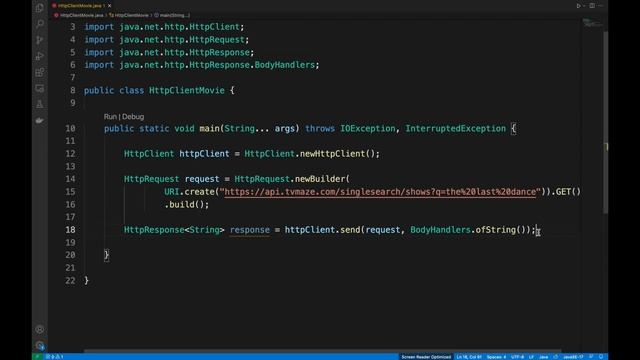Open errors and warnings count in status bar
Viewport: 640px width, 360px height.
[x=54, y=357]
